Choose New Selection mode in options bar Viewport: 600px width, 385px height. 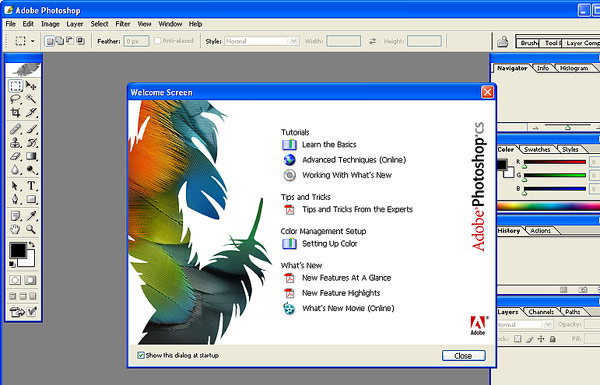[x=50, y=41]
